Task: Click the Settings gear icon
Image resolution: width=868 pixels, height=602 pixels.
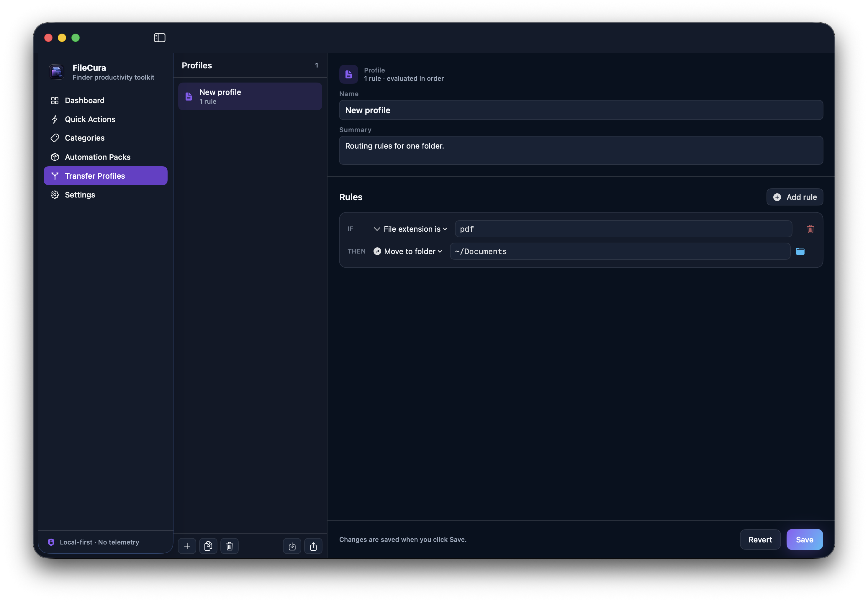Action: coord(55,195)
